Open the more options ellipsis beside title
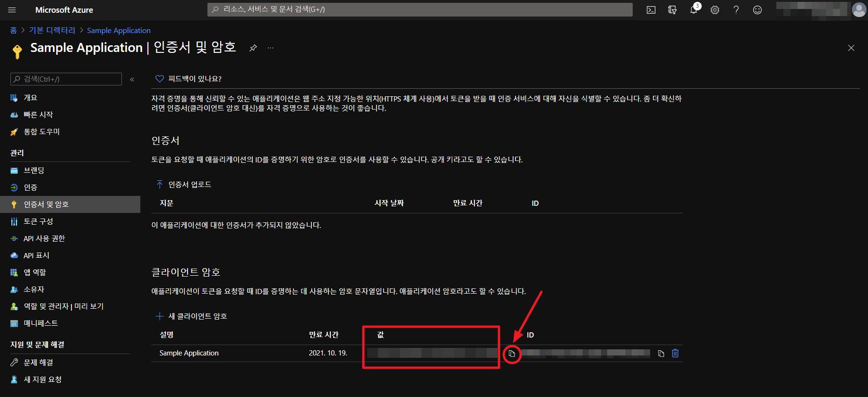 pos(270,48)
